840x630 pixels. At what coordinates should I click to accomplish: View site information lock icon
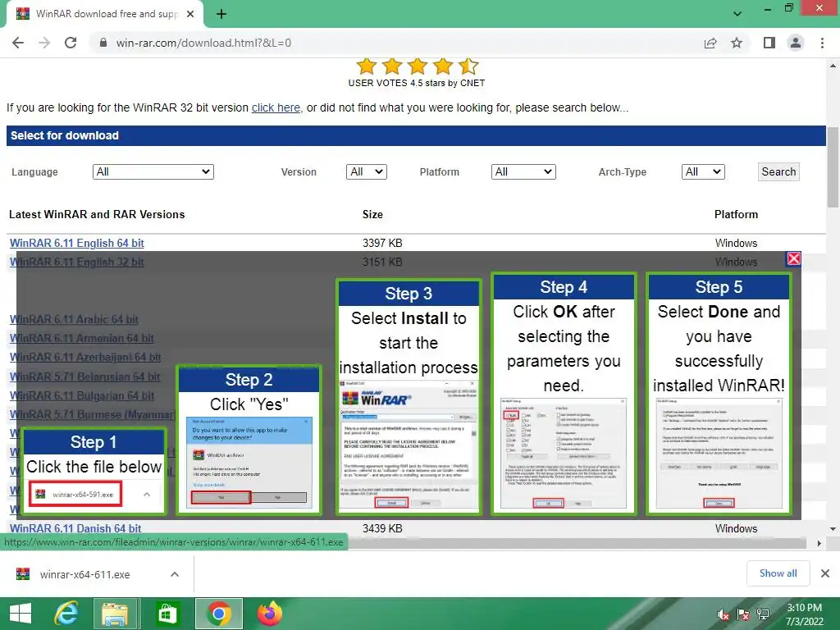click(x=103, y=43)
